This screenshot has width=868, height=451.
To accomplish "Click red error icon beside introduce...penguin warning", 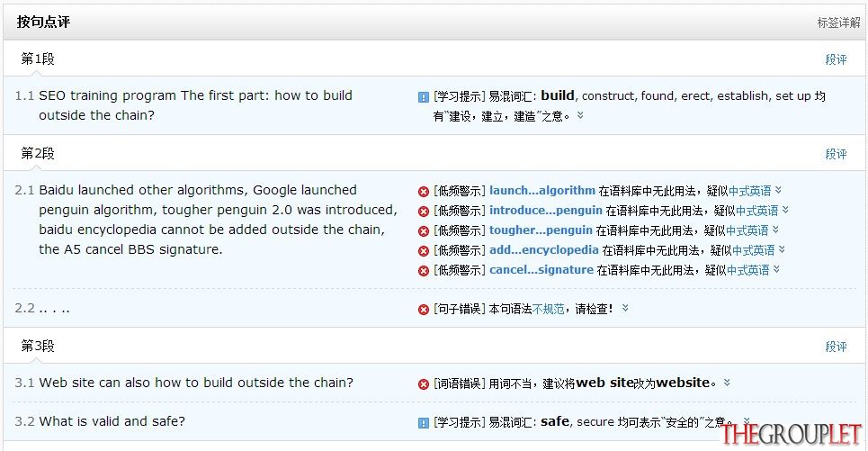I will tap(424, 211).
